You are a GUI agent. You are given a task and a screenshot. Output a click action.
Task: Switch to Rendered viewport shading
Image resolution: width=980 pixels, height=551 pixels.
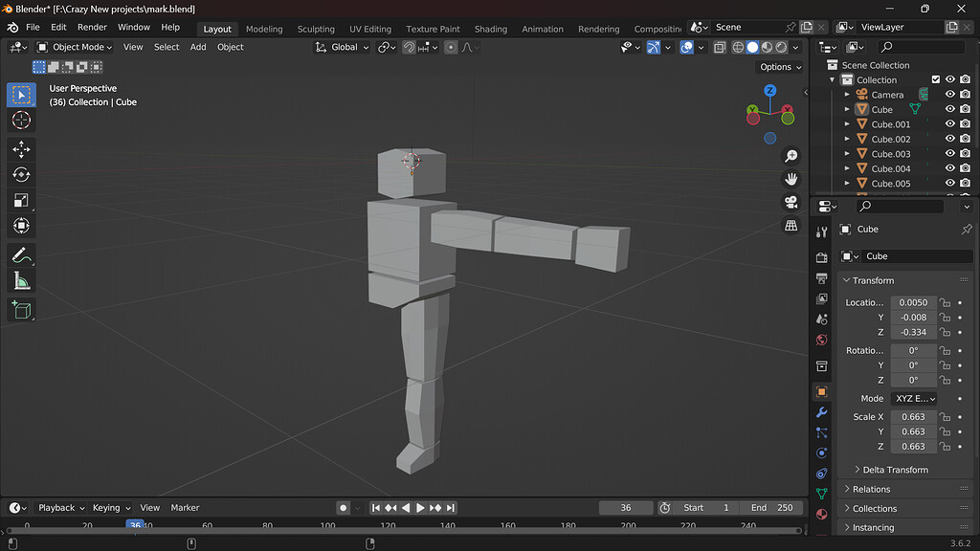(781, 47)
